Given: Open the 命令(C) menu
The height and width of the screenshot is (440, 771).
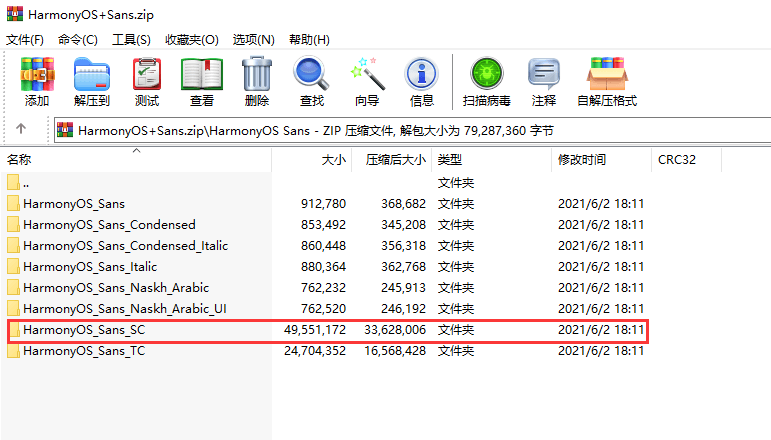Looking at the screenshot, I should (78, 39).
